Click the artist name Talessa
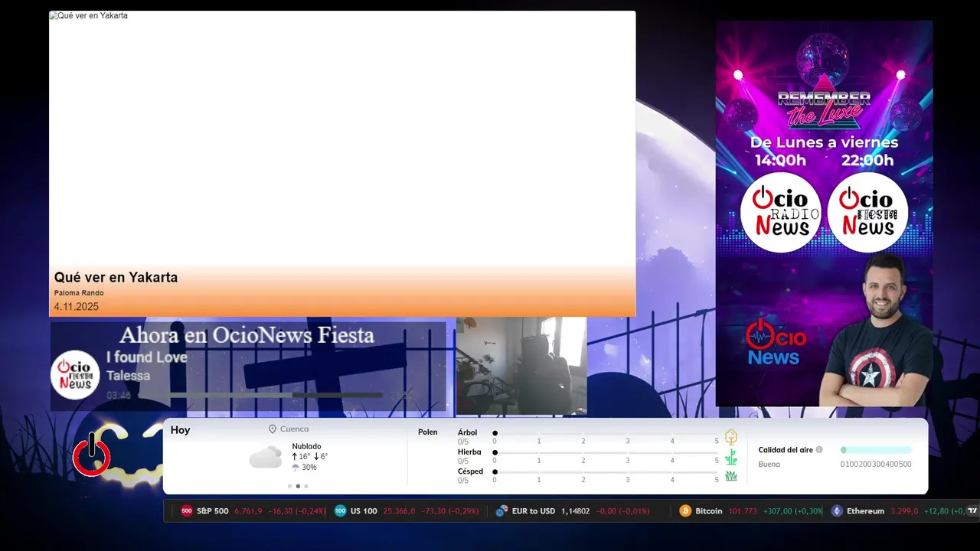The image size is (980, 551). [x=128, y=376]
